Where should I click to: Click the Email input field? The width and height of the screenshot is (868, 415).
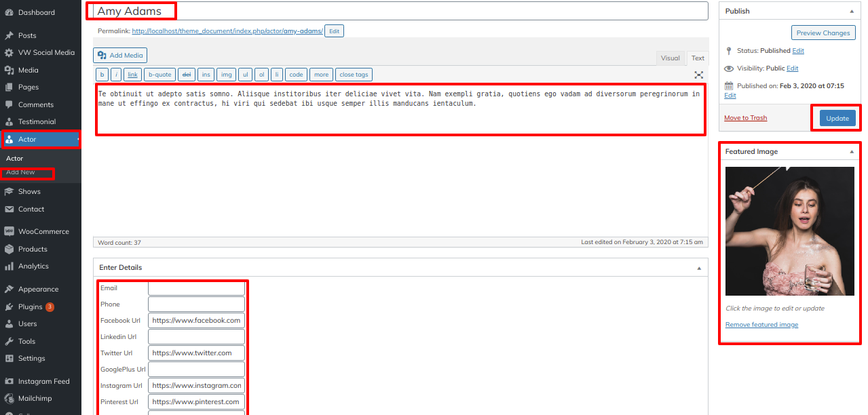(196, 288)
